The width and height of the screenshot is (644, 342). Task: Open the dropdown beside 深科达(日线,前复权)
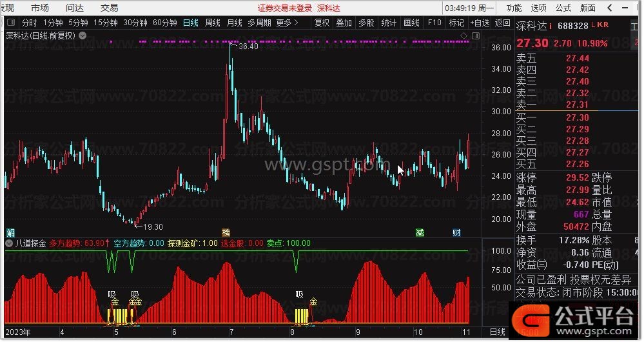tap(83, 35)
